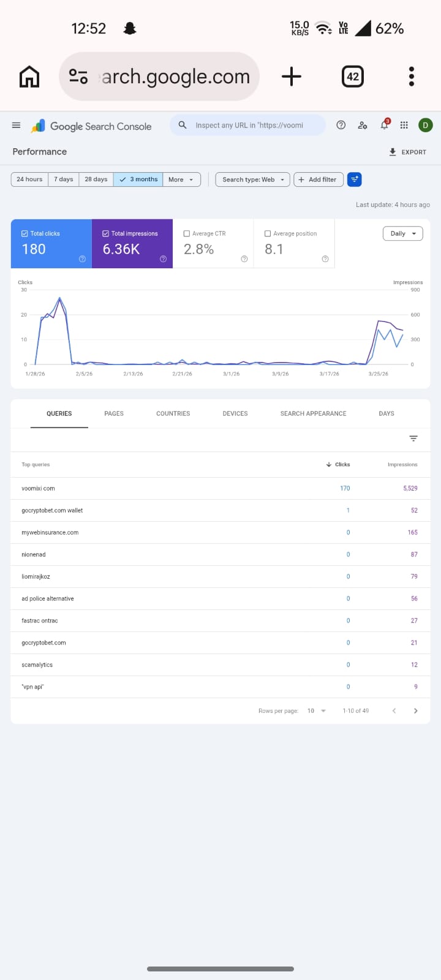
Task: Switch to the Devices tab
Action: click(x=235, y=413)
